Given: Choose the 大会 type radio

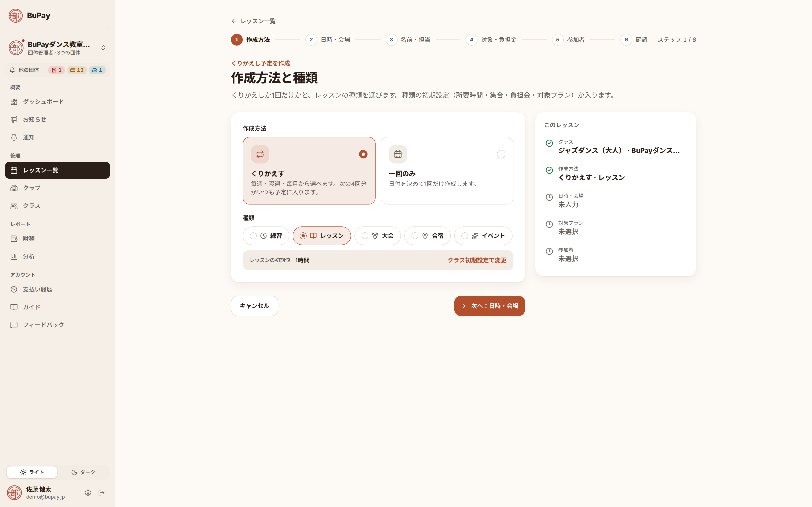Looking at the screenshot, I should point(377,236).
